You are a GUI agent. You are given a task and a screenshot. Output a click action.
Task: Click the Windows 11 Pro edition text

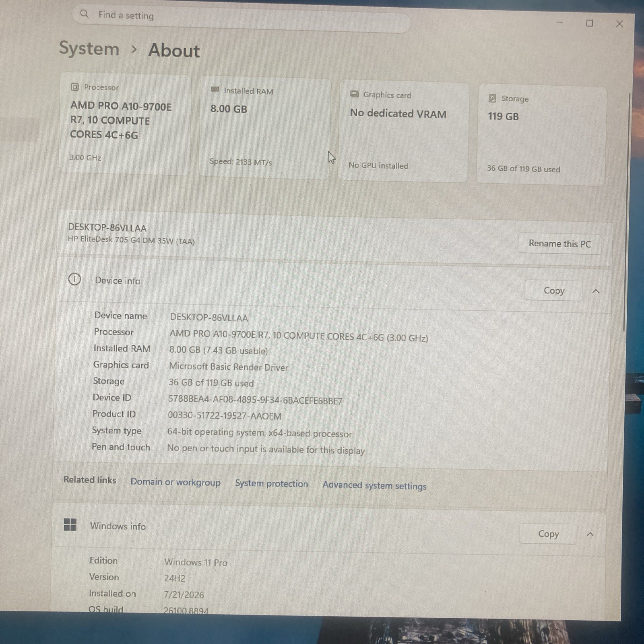coord(196,562)
